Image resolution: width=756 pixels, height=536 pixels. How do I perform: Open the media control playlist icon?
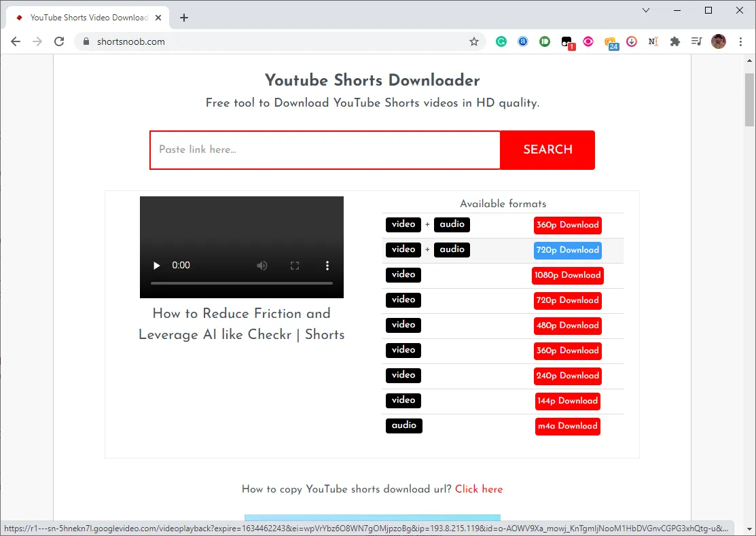click(697, 41)
